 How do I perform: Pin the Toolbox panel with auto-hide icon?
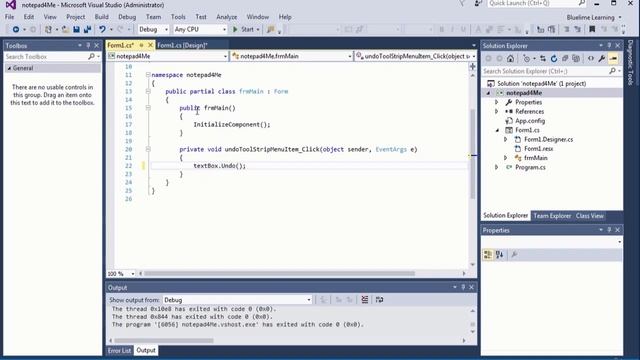pos(88,46)
